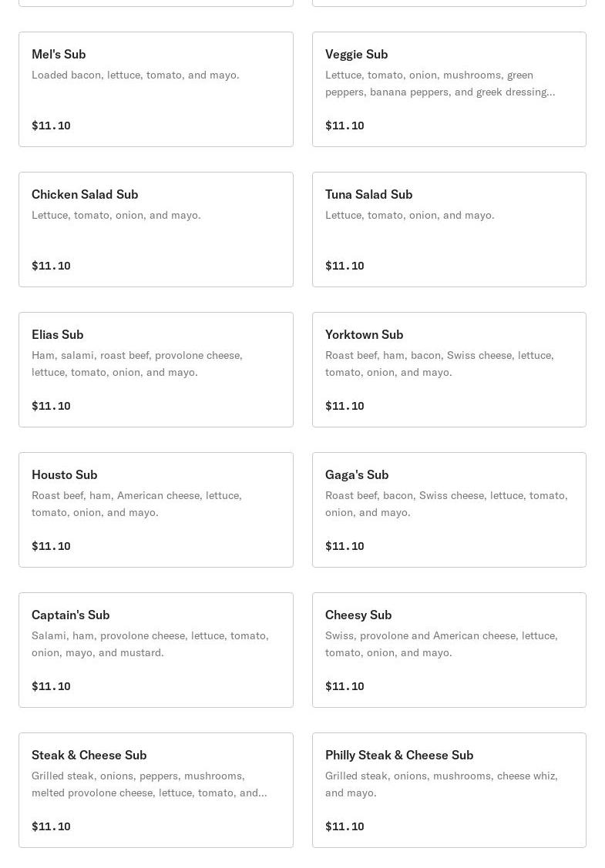Click the Chicken Salad Sub card
The height and width of the screenshot is (868, 605).
tap(156, 230)
